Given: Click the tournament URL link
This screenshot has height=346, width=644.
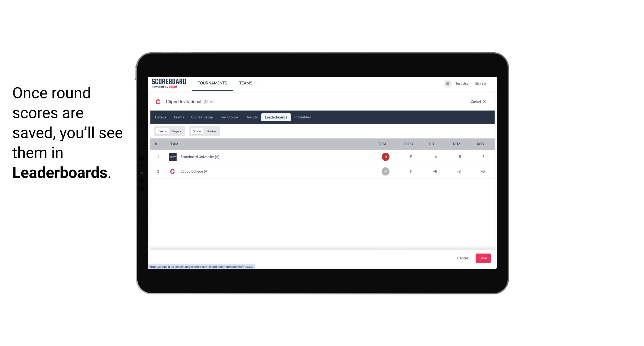Looking at the screenshot, I should [x=201, y=266].
